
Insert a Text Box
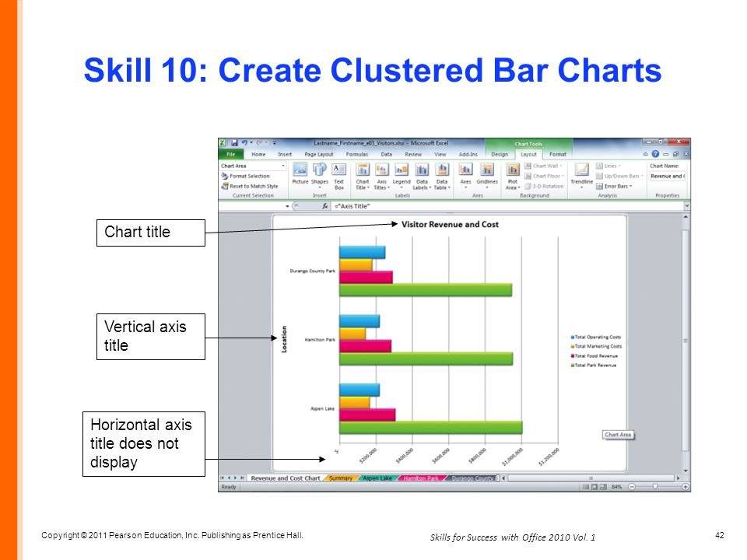(x=338, y=177)
